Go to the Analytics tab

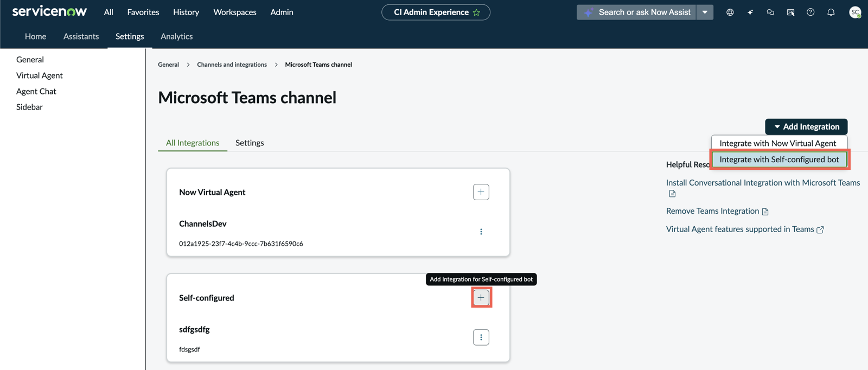coord(176,36)
